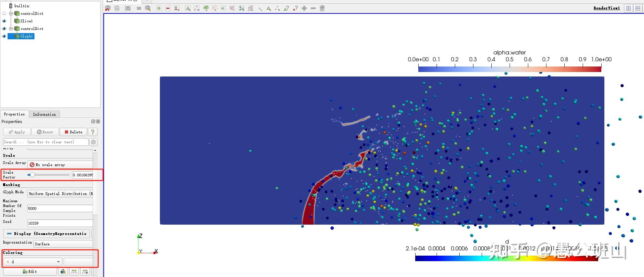Switch to the Information tab
644x277 pixels.
point(44,114)
